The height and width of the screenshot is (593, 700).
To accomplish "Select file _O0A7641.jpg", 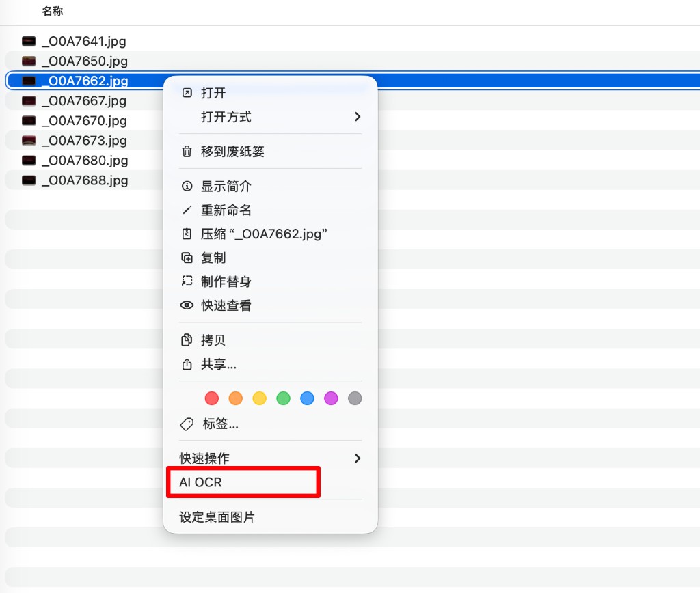I will pos(84,42).
